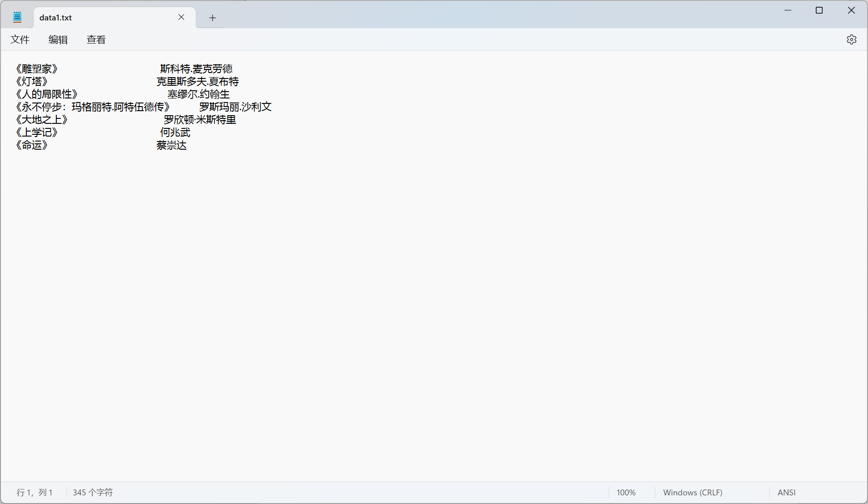Click the ANSI encoding indicator
This screenshot has width=868, height=504.
pyautogui.click(x=787, y=492)
